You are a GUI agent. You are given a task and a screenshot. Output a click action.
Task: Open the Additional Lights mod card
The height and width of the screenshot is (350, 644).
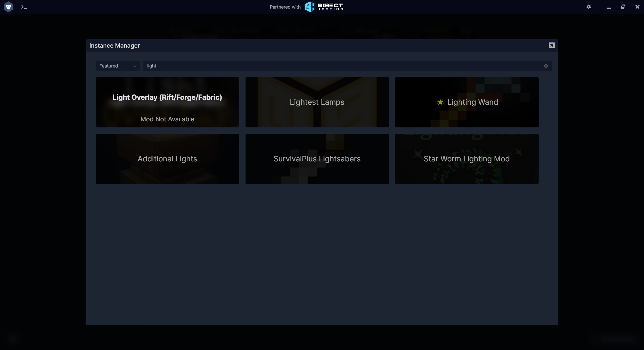[167, 159]
